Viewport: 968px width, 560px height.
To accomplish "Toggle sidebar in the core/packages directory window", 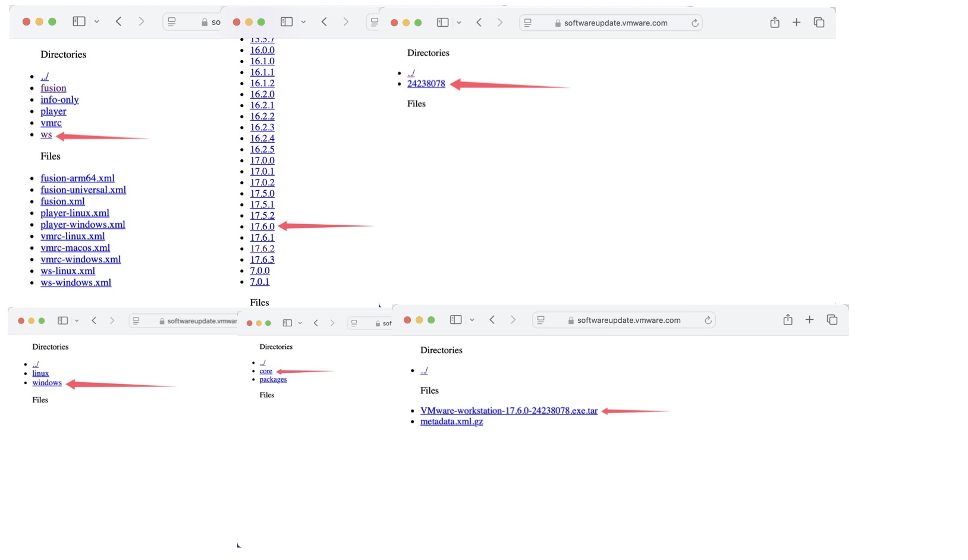I will [x=287, y=323].
